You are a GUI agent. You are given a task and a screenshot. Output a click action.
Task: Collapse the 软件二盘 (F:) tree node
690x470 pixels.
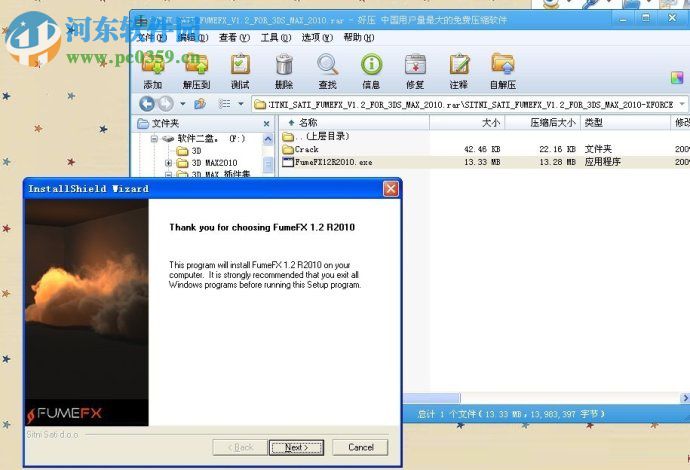[154, 139]
